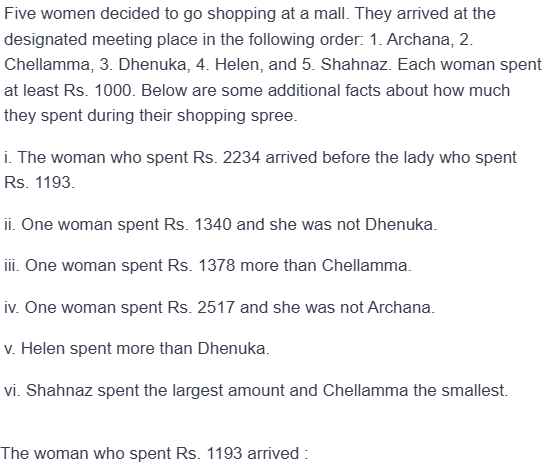Screen dimensions: 555x472
Task: Click statement iii about Rs. 1378 more
Action: 208,265
